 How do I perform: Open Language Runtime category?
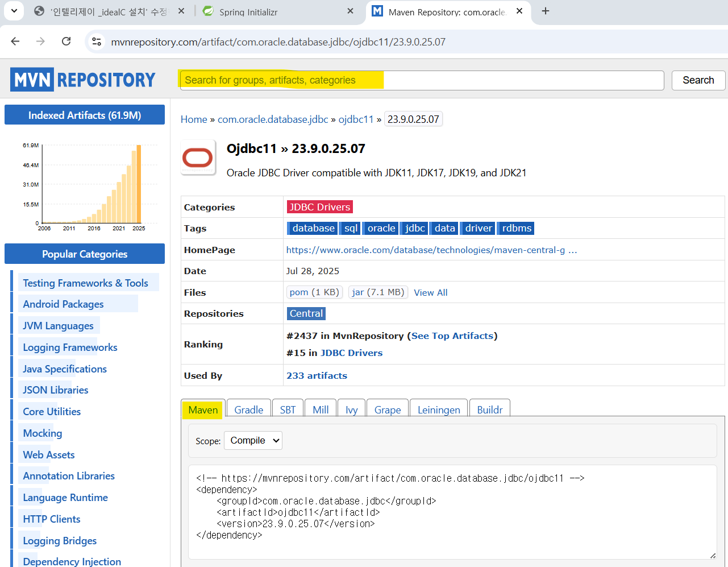(65, 498)
